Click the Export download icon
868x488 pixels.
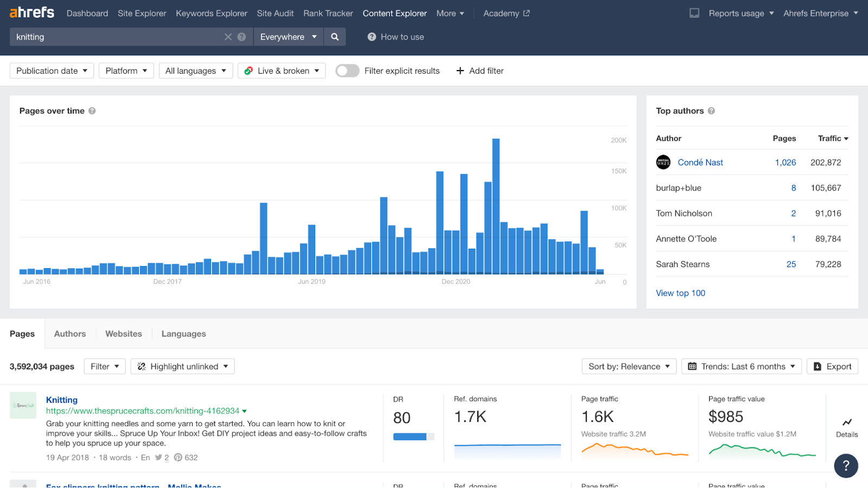(x=818, y=366)
